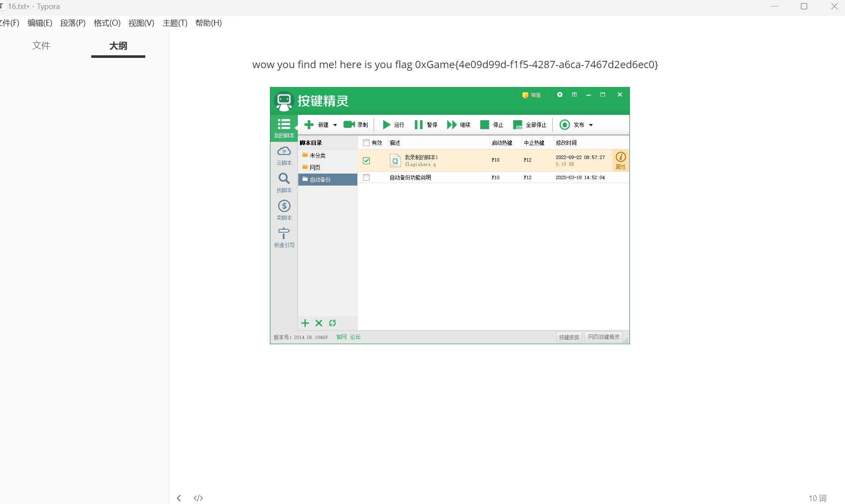Open the 视图(V) menu
The height and width of the screenshot is (504, 845).
[x=141, y=23]
